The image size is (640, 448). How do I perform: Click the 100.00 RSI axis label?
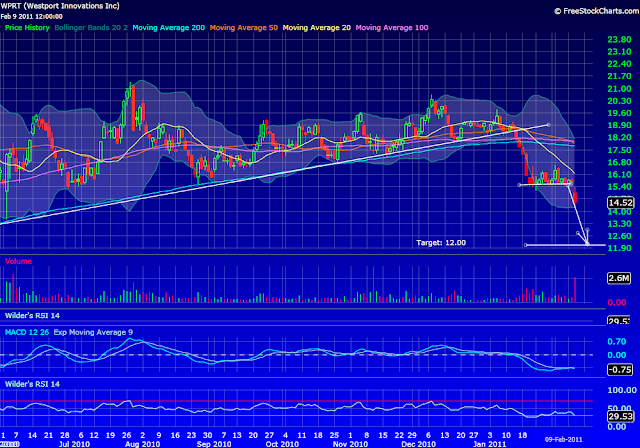click(622, 390)
